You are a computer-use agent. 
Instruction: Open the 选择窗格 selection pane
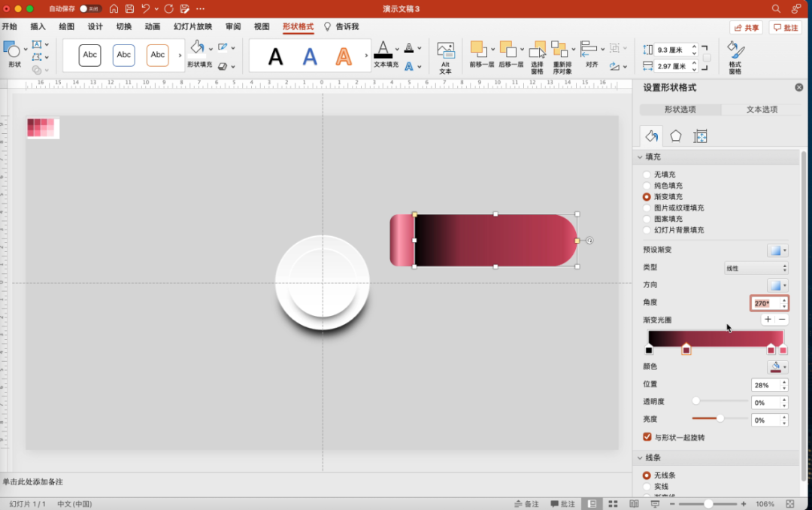538,50
